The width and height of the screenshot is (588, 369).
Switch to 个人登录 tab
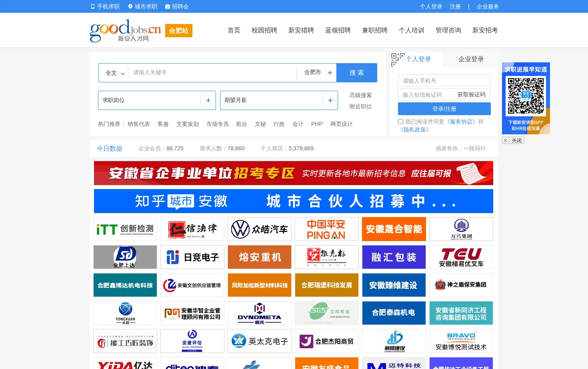(x=419, y=59)
